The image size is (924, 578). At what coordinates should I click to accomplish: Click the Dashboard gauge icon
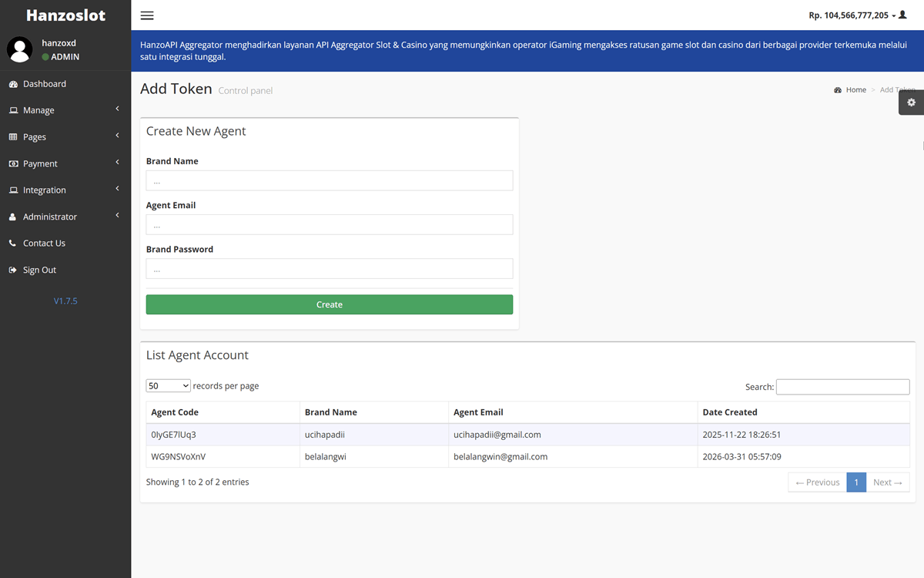(x=13, y=84)
